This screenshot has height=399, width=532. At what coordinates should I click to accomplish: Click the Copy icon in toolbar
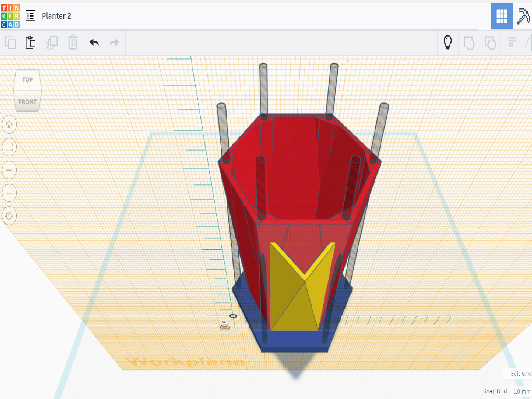click(10, 43)
